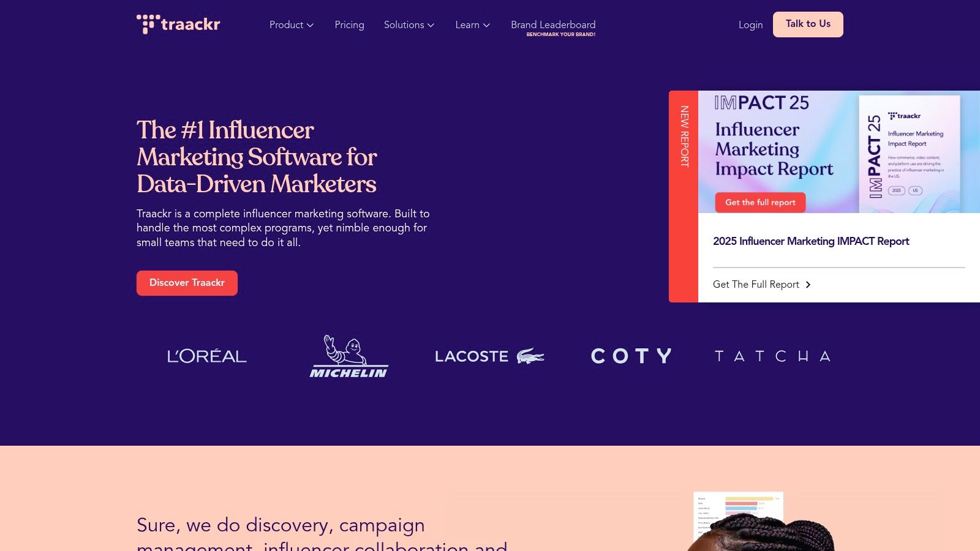The height and width of the screenshot is (551, 980).
Task: Expand the Solutions dropdown menu
Action: click(409, 25)
